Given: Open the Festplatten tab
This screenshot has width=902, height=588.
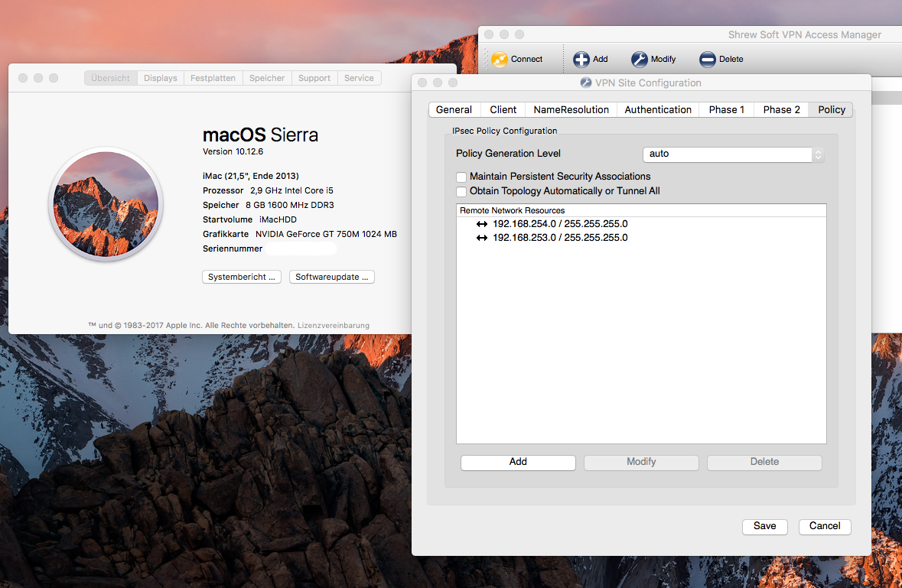Looking at the screenshot, I should point(213,78).
